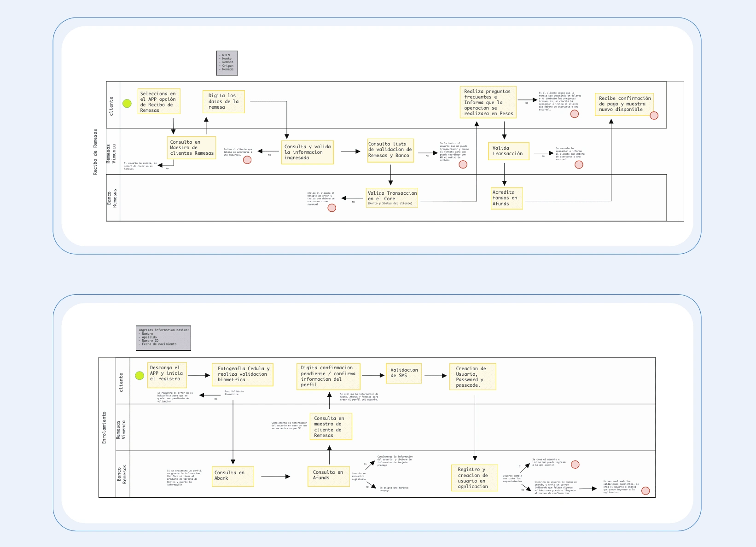This screenshot has height=547, width=756.
Task: Click 'Complementa la informacion del usuario y obtiene' text
Action: pos(395,461)
